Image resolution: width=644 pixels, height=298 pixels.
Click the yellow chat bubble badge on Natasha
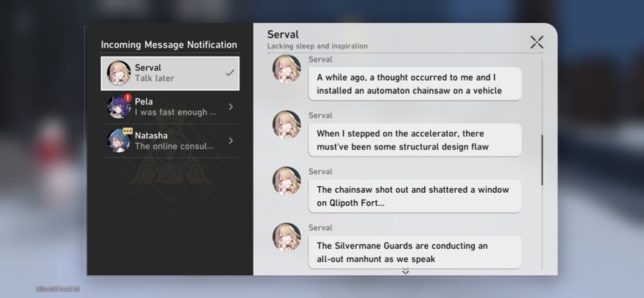point(128,132)
